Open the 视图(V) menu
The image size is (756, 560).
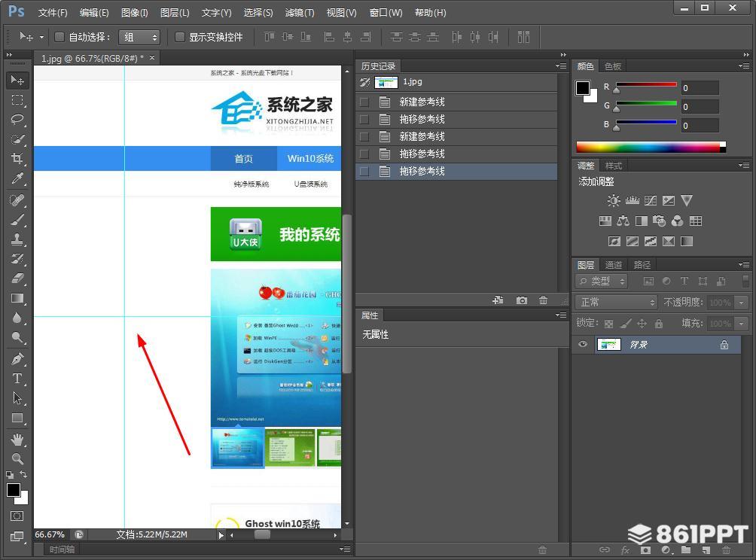tap(341, 13)
